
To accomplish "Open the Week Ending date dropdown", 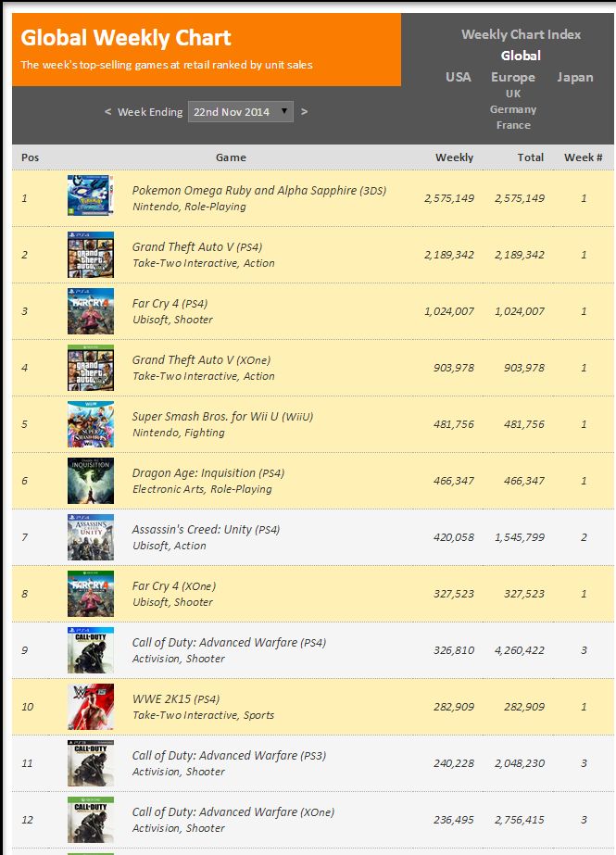I will click(x=241, y=112).
